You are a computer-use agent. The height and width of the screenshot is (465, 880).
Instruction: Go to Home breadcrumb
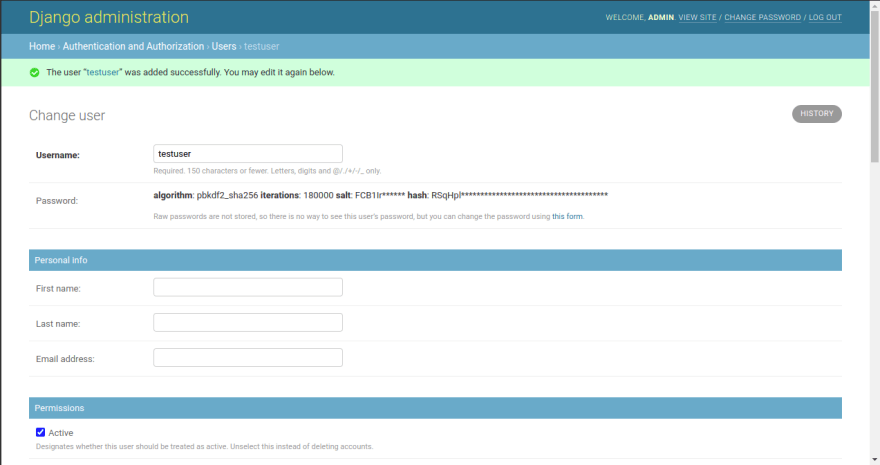pyautogui.click(x=42, y=47)
